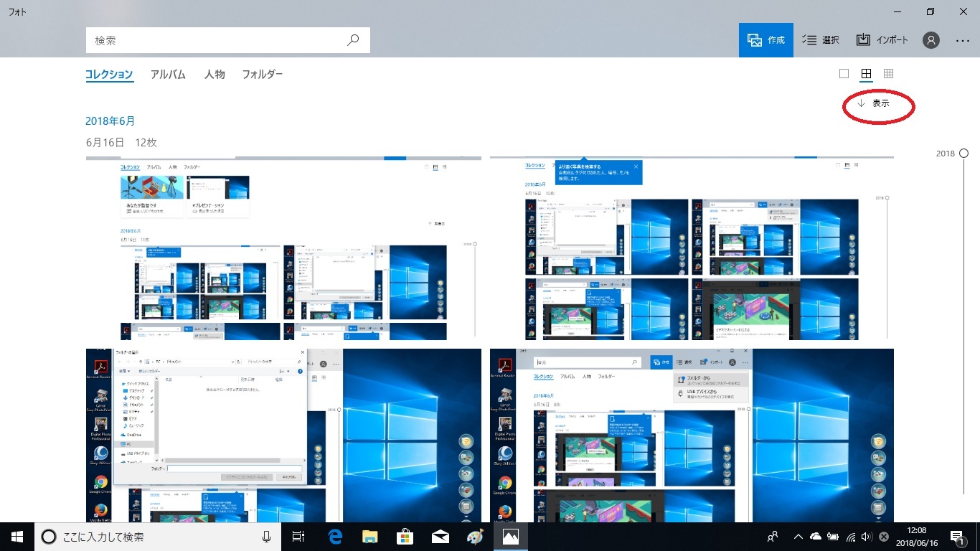Activate 選択 selection mode
Image resolution: width=980 pixels, height=551 pixels.
[821, 40]
